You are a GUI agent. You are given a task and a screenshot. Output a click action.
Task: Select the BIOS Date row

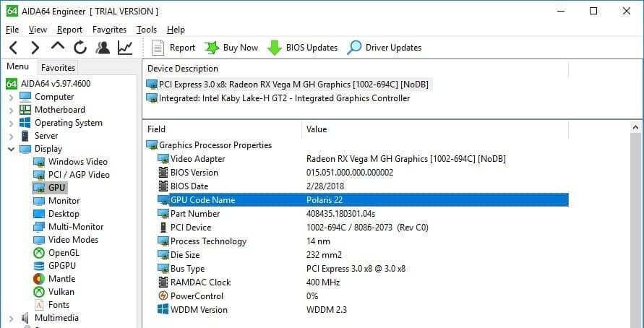[356, 186]
